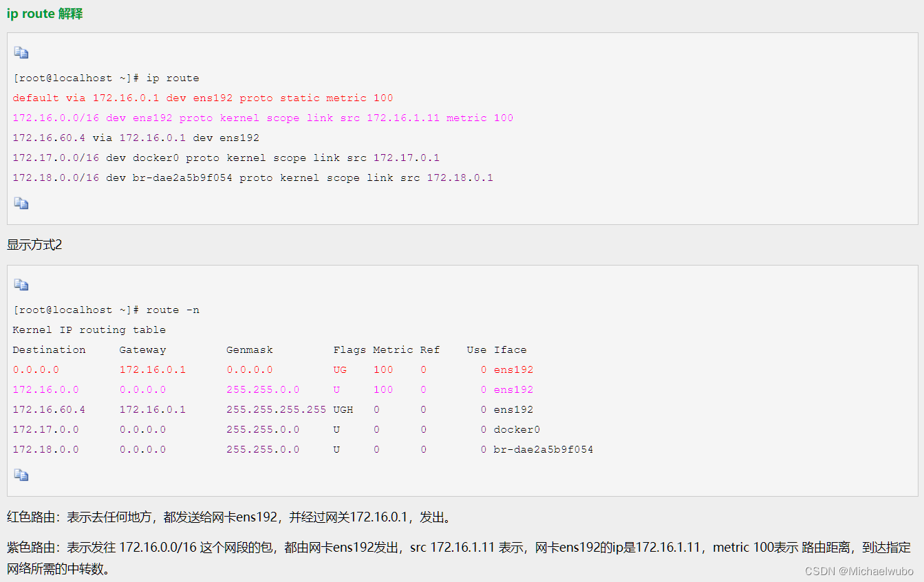Viewport: 924px width, 582px height.
Task: Click the Kernel IP routing table header line
Action: coord(89,330)
